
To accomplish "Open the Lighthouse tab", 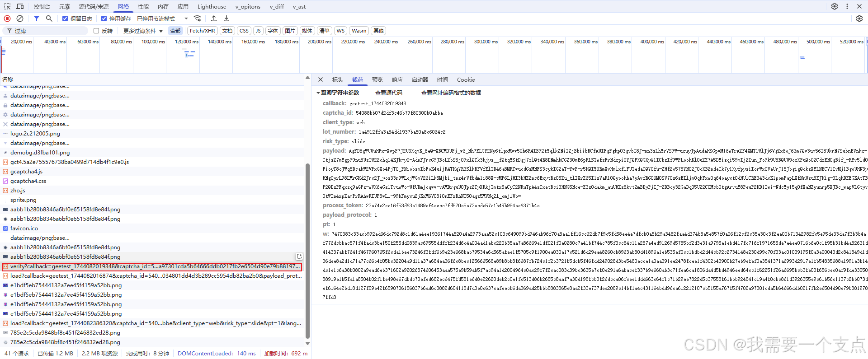I will [x=212, y=6].
